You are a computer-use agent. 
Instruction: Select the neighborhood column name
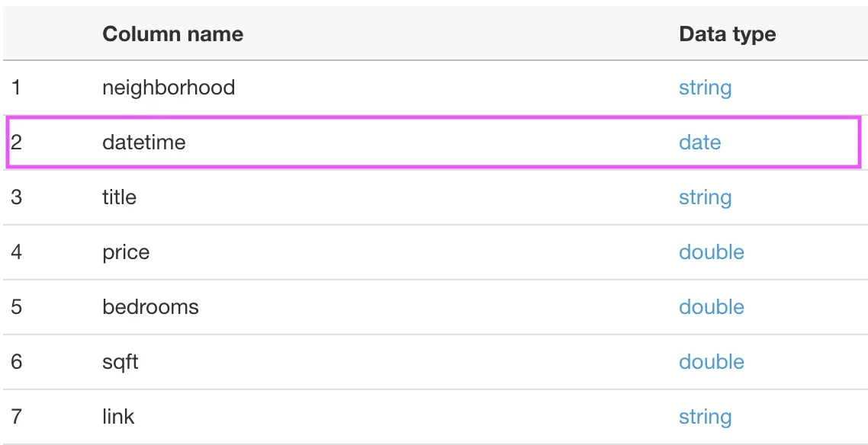pyautogui.click(x=169, y=88)
